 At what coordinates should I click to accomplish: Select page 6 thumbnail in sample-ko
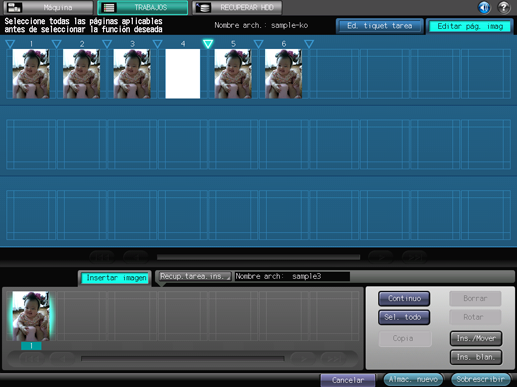pyautogui.click(x=283, y=74)
